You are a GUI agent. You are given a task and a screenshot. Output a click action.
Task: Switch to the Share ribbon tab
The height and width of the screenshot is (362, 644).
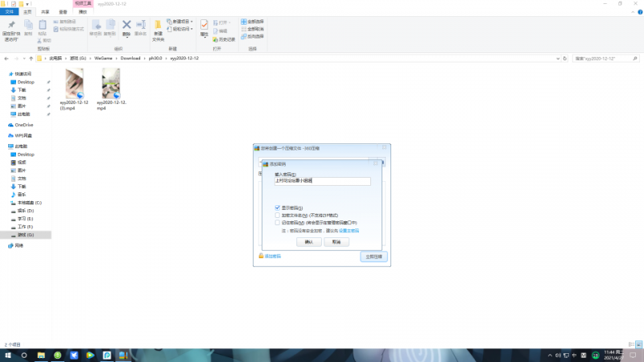(x=44, y=12)
